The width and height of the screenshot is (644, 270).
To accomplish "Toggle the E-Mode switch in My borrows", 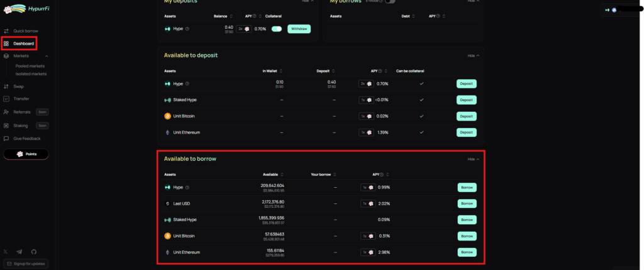I will pos(390,1).
